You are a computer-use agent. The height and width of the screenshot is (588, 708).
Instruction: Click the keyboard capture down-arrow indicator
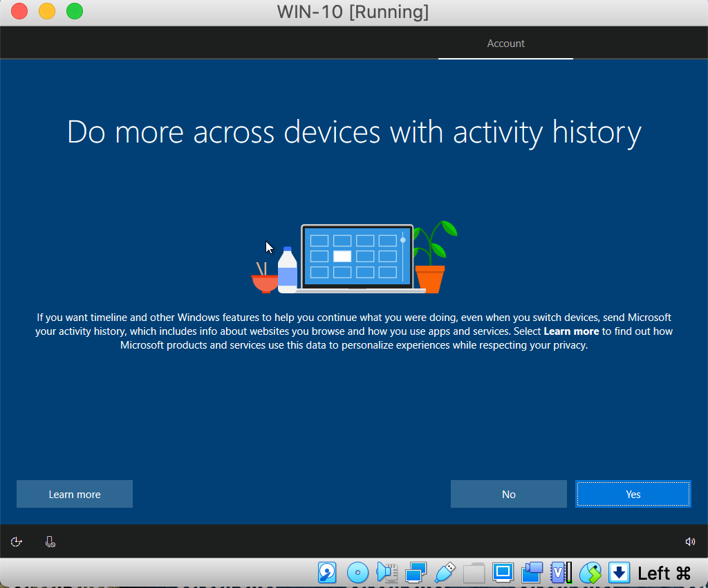click(x=619, y=573)
